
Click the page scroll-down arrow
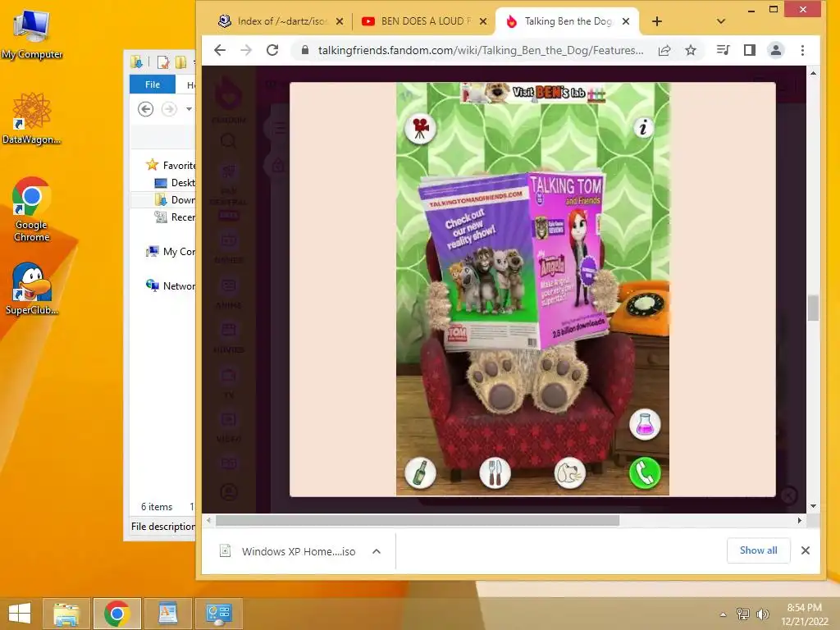coord(813,505)
